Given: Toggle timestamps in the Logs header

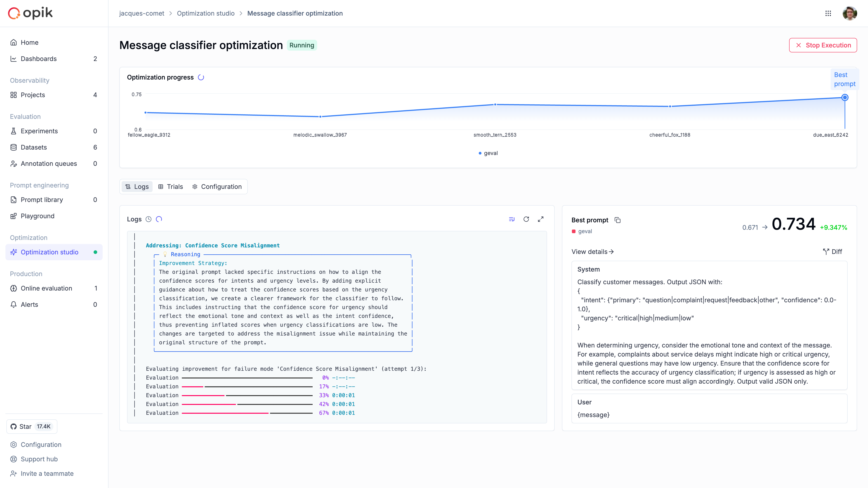Looking at the screenshot, I should tap(149, 219).
